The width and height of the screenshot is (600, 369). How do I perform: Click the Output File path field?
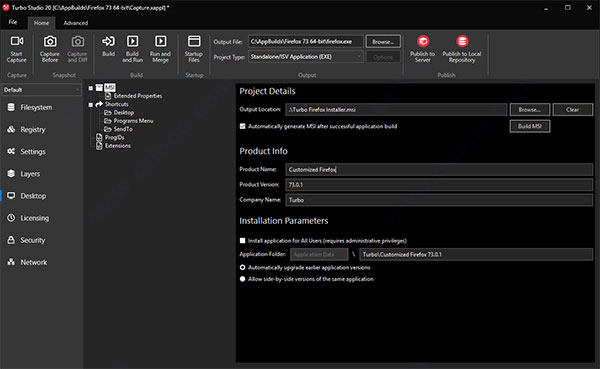point(306,42)
